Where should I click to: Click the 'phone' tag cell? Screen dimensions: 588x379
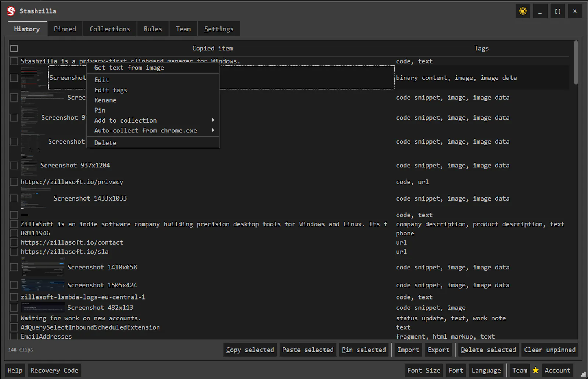coord(405,233)
